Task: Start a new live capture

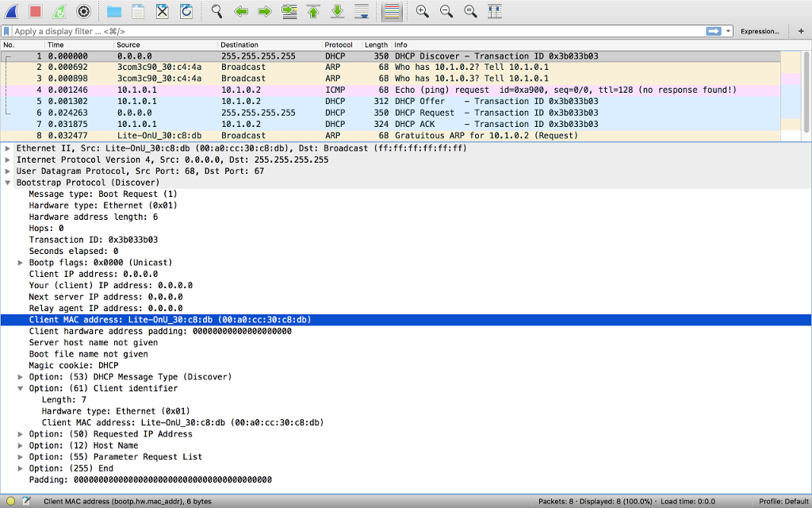Action: (x=11, y=11)
